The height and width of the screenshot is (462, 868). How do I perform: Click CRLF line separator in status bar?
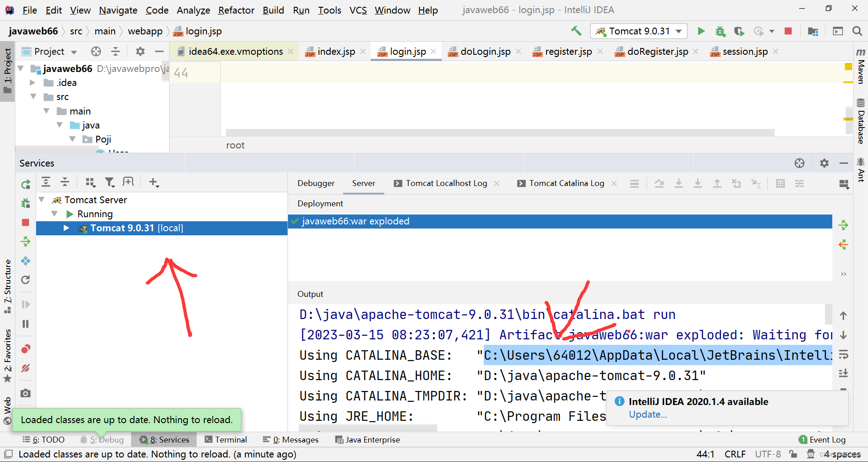coord(735,454)
